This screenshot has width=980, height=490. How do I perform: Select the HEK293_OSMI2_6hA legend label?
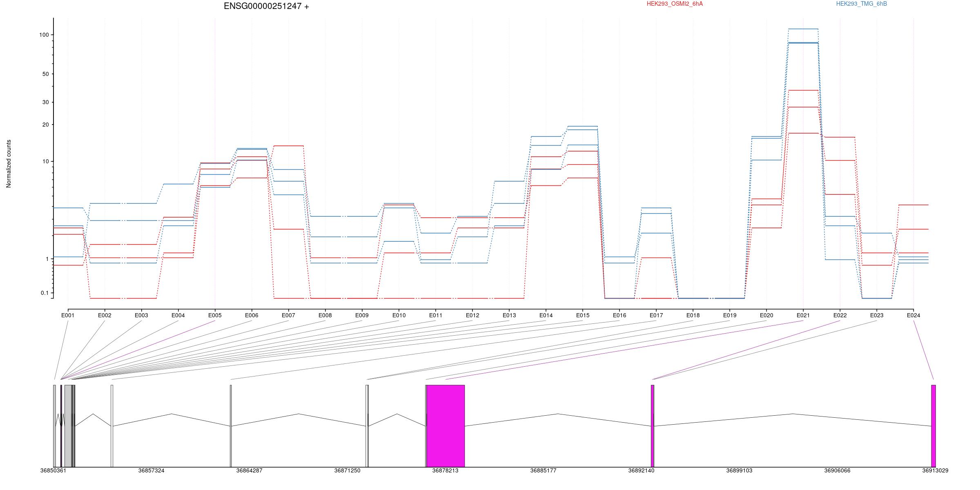point(675,4)
